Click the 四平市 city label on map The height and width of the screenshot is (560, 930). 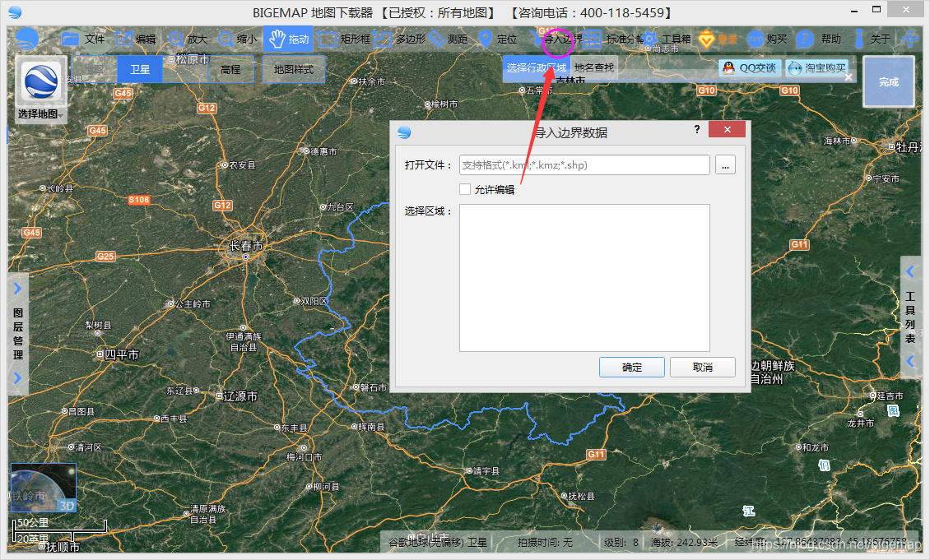[121, 354]
